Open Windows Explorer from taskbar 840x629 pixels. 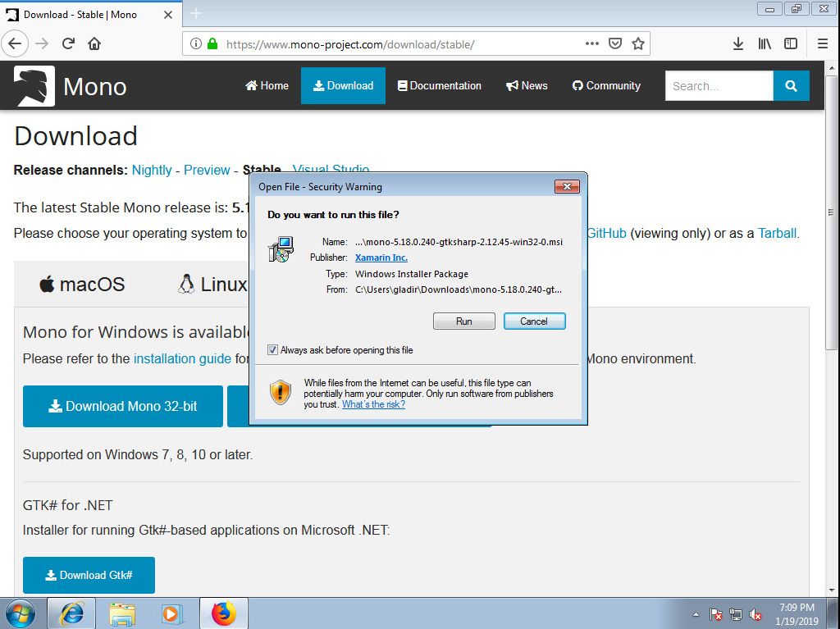point(121,613)
